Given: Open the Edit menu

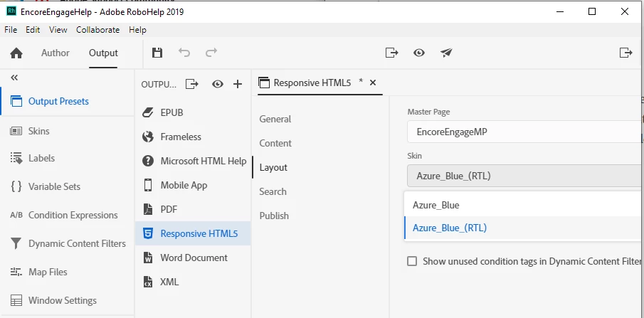Looking at the screenshot, I should pyautogui.click(x=33, y=30).
